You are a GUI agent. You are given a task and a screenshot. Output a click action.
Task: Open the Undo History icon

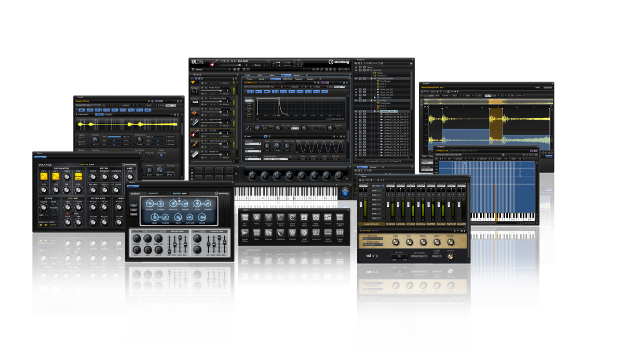[x=304, y=233]
